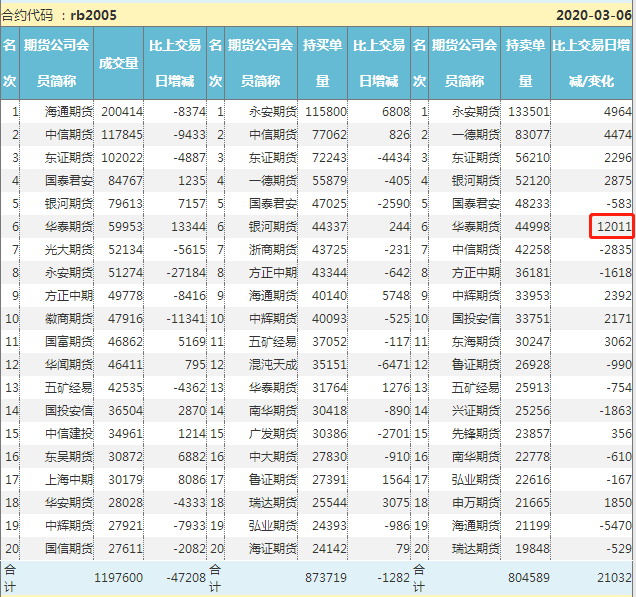Viewport: 636px width, 597px height.
Task: Click 方正中期 in the long position ranking
Action: pos(273,273)
